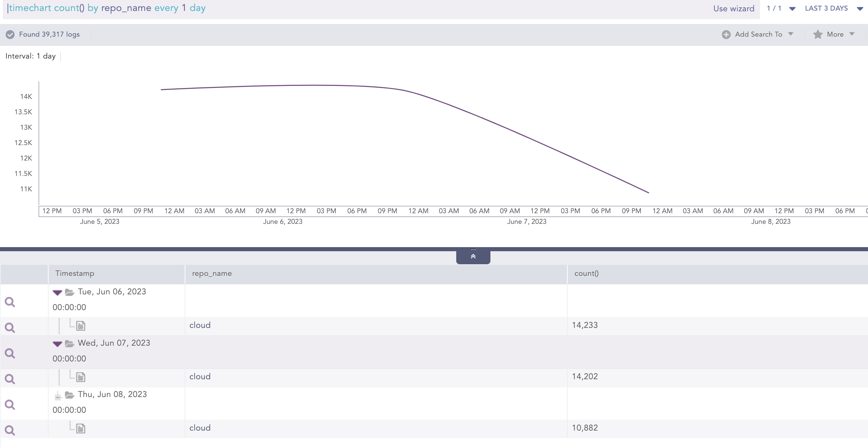Click the repo_name column header

coord(212,273)
